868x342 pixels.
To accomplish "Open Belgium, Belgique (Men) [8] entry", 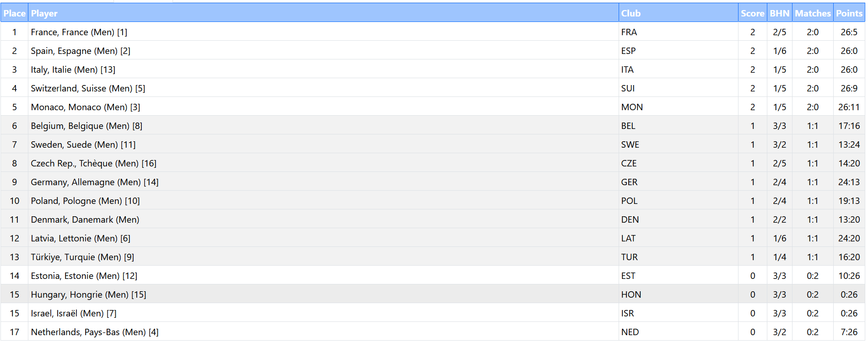I will (86, 126).
